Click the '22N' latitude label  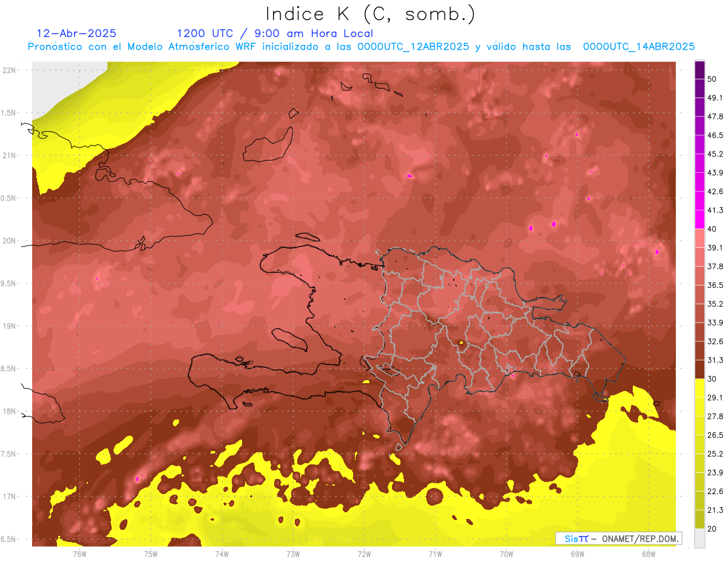(x=9, y=70)
